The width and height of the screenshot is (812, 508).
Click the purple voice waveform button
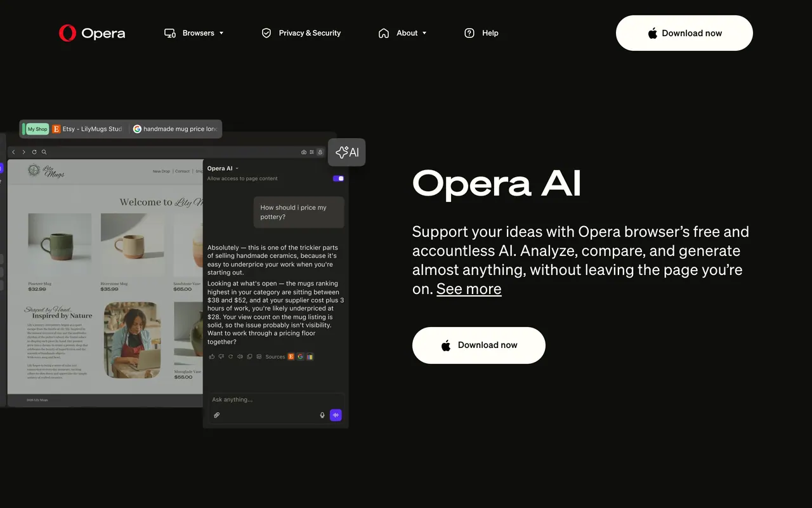click(336, 415)
